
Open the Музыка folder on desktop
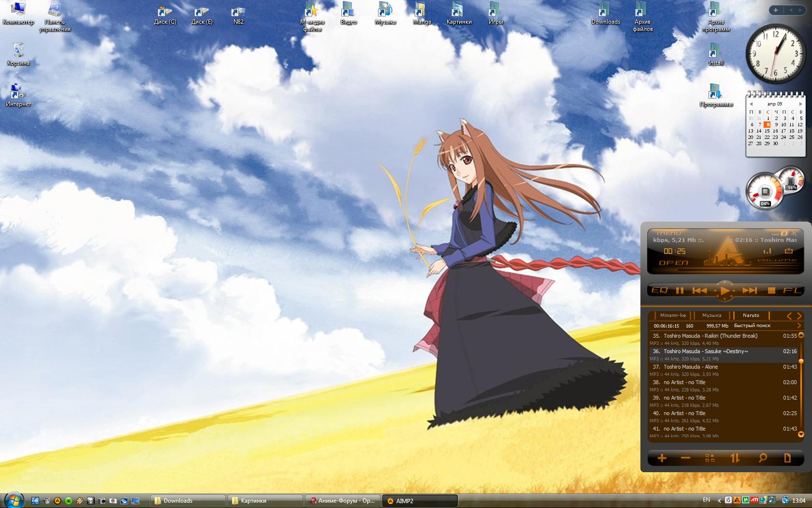(x=385, y=14)
